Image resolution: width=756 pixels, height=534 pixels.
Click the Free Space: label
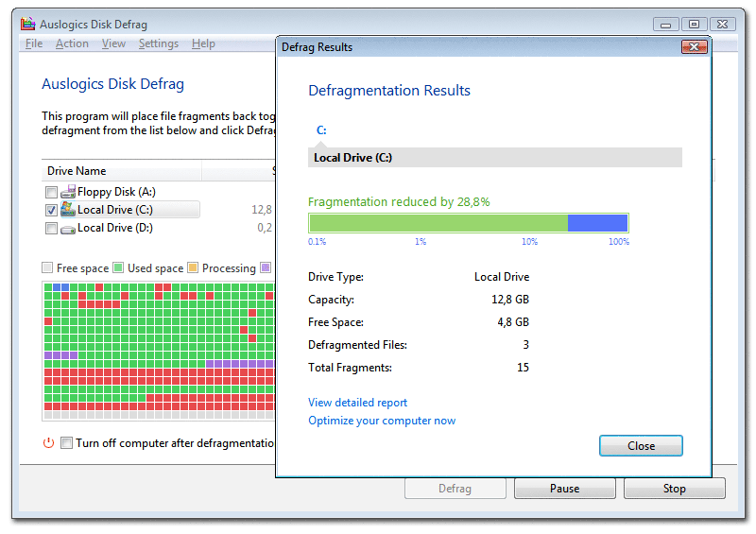click(x=336, y=322)
